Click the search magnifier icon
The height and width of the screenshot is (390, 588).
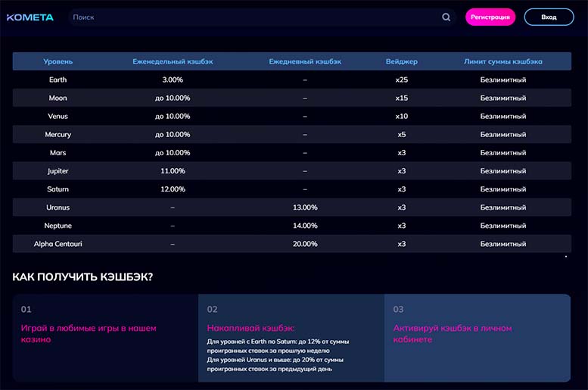tap(446, 17)
